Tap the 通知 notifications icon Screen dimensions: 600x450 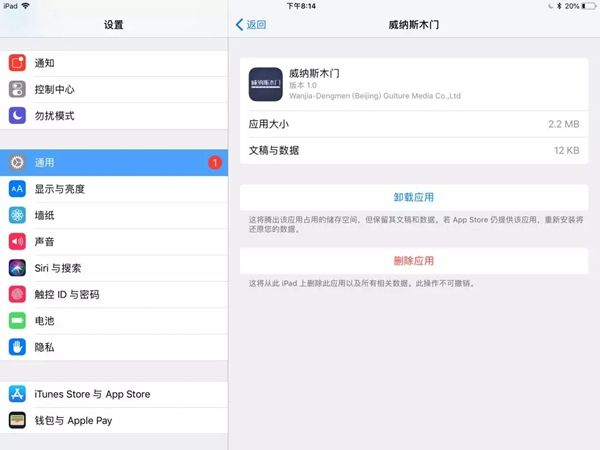pos(17,63)
